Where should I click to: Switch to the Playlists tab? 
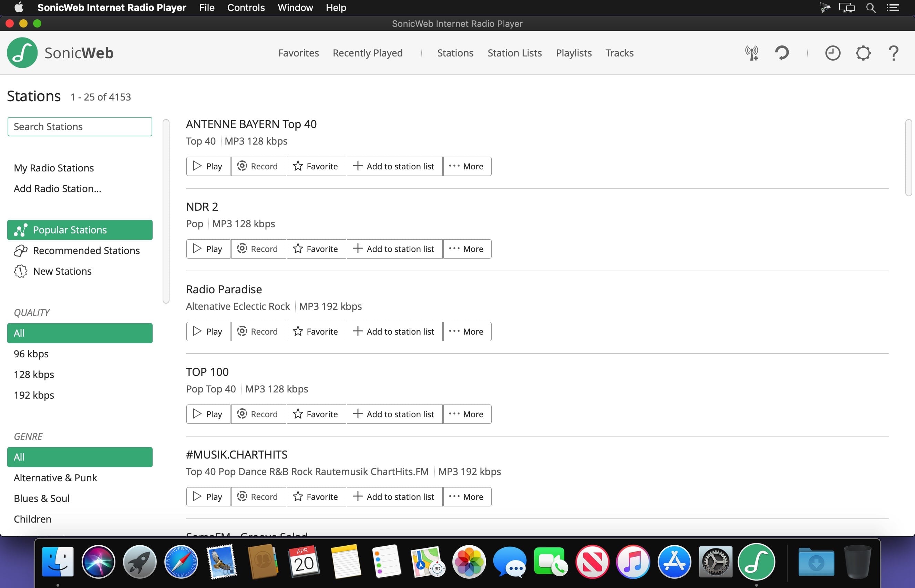[x=573, y=53]
